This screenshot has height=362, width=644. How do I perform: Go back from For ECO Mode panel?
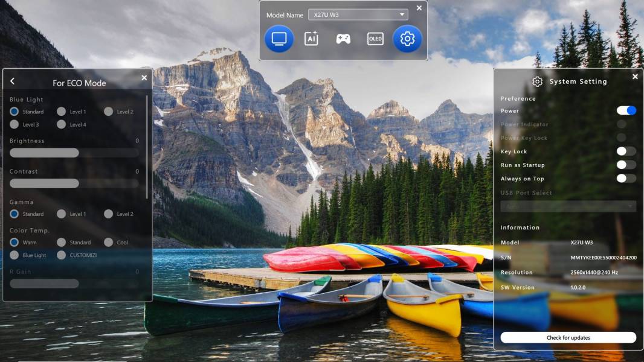click(x=12, y=81)
